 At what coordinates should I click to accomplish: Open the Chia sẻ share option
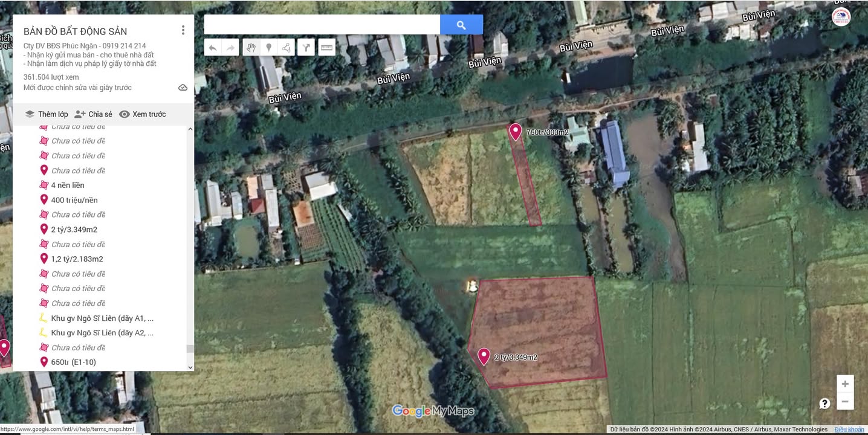(93, 114)
